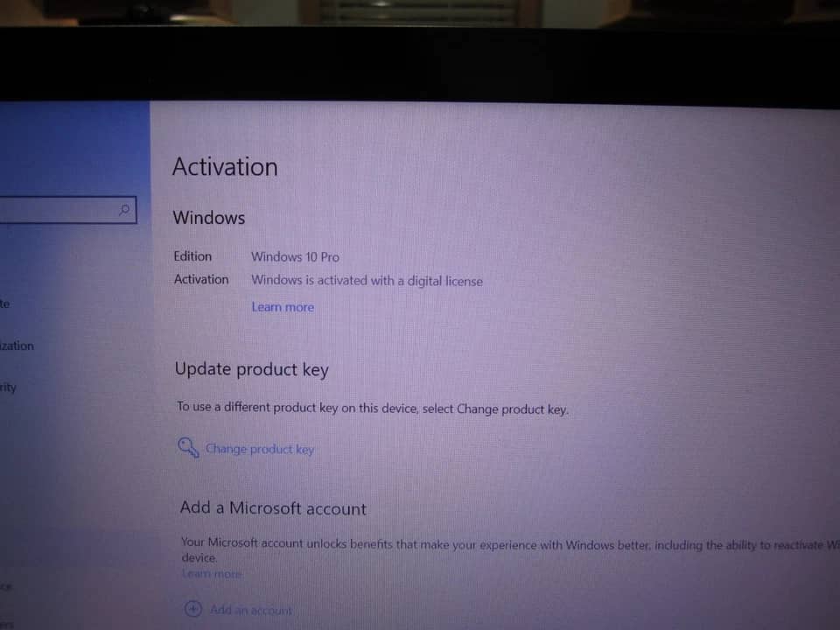
Task: Click 'Your Microsoft account unlocks benefits' text
Action: [x=509, y=549]
